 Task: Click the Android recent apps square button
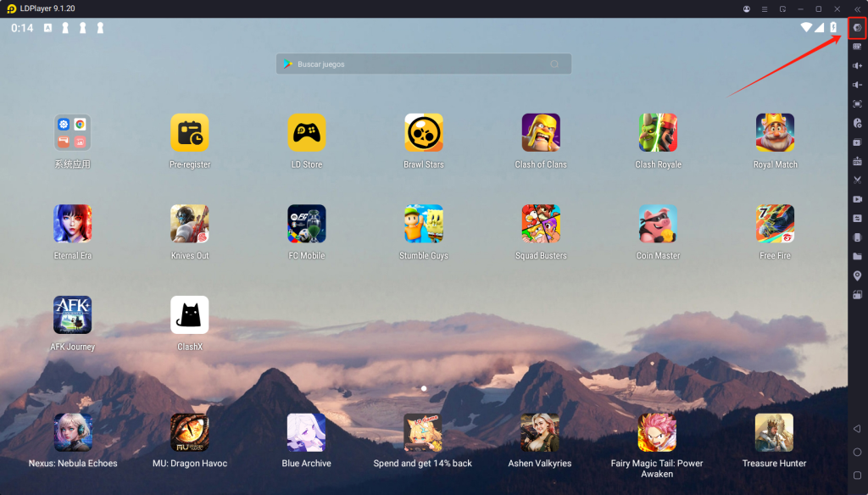pyautogui.click(x=857, y=475)
